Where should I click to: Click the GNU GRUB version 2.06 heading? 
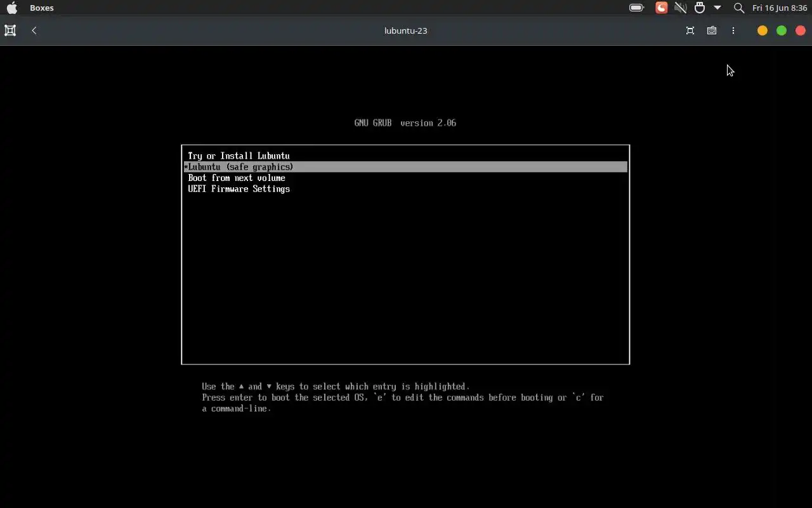405,123
